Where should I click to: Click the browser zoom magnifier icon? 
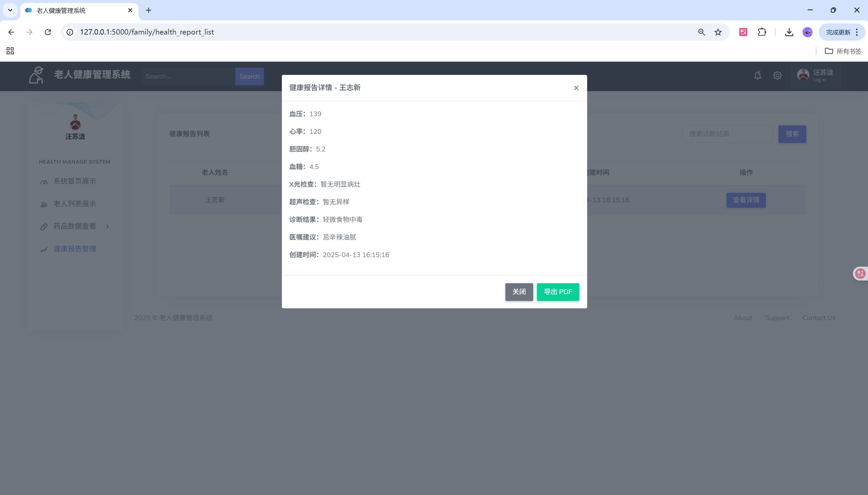point(701,32)
